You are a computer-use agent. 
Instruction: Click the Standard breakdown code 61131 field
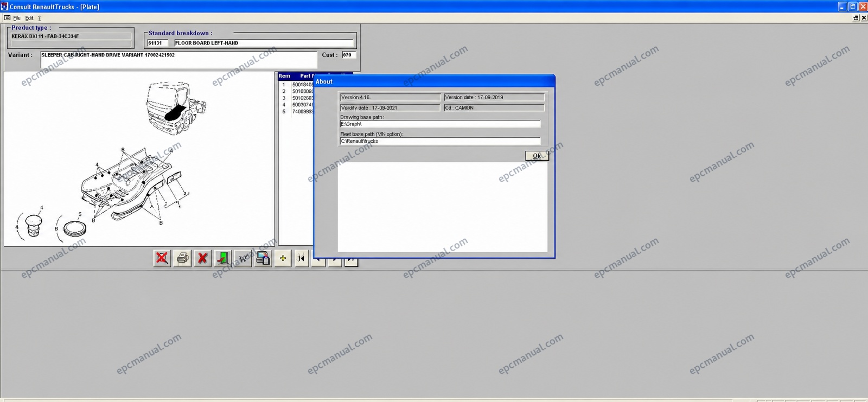(157, 43)
